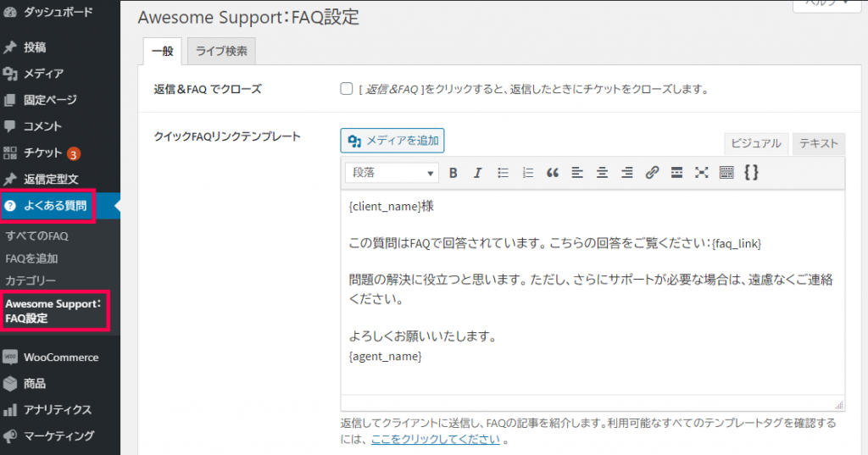Click ダッシュボード dashboard icon in sidebar
868x455 pixels.
click(x=10, y=12)
